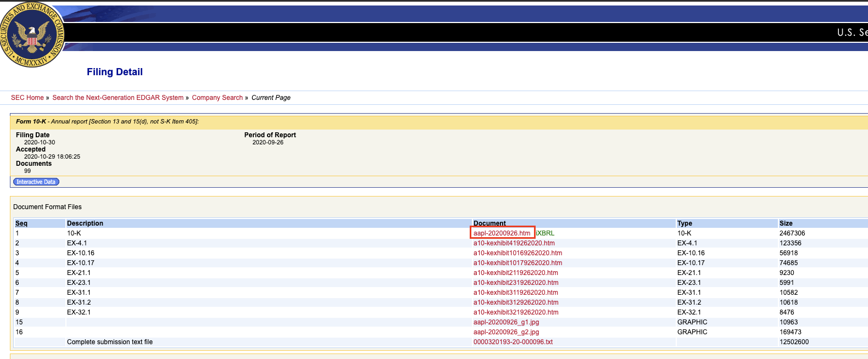The width and height of the screenshot is (868, 359).
Task: Open a10-kexhibit10169262020.htm exhibit
Action: [x=518, y=253]
